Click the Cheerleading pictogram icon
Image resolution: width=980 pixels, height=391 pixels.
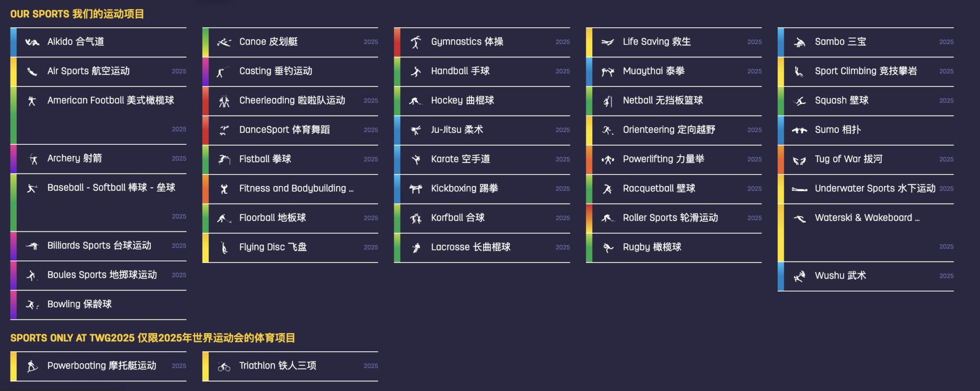(224, 101)
